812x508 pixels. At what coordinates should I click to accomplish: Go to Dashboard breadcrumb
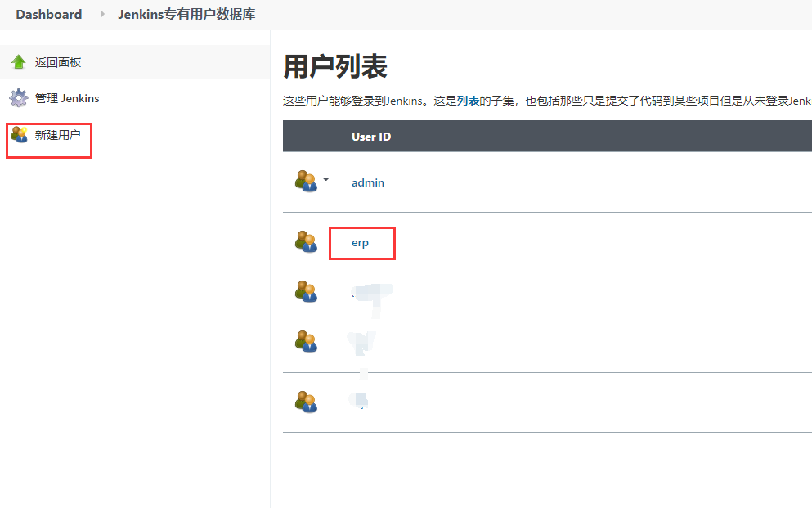(49, 15)
